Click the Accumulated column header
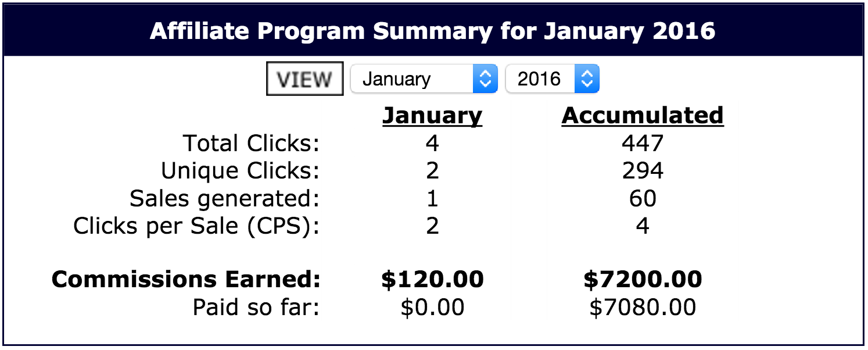Screen dimensions: 868x350 point(643,115)
